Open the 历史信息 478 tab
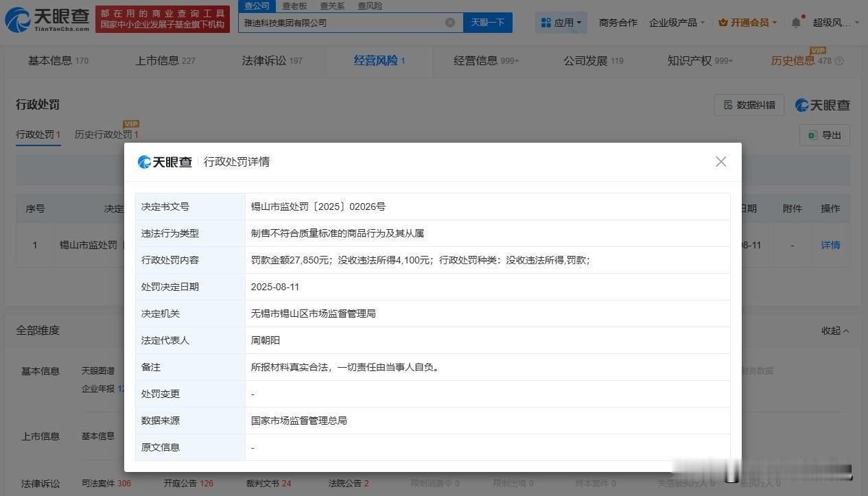The width and height of the screenshot is (868, 496). pos(801,60)
